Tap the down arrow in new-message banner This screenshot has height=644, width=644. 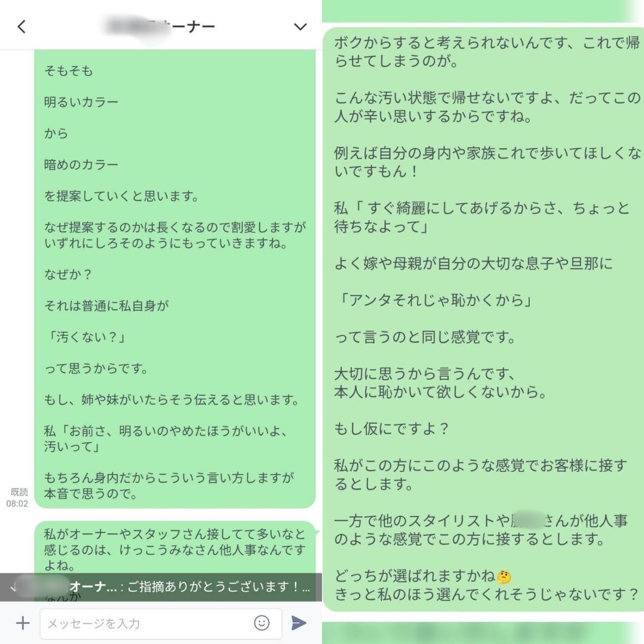(x=13, y=587)
